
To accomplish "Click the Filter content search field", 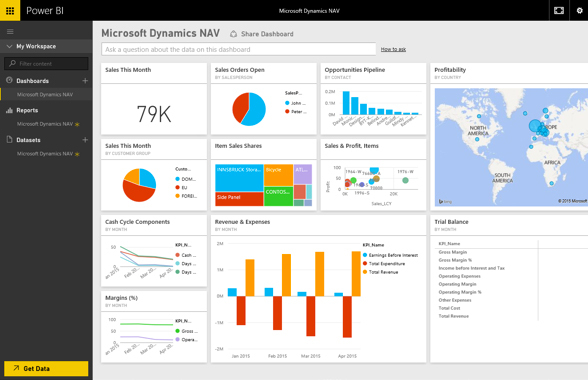I will pyautogui.click(x=46, y=63).
